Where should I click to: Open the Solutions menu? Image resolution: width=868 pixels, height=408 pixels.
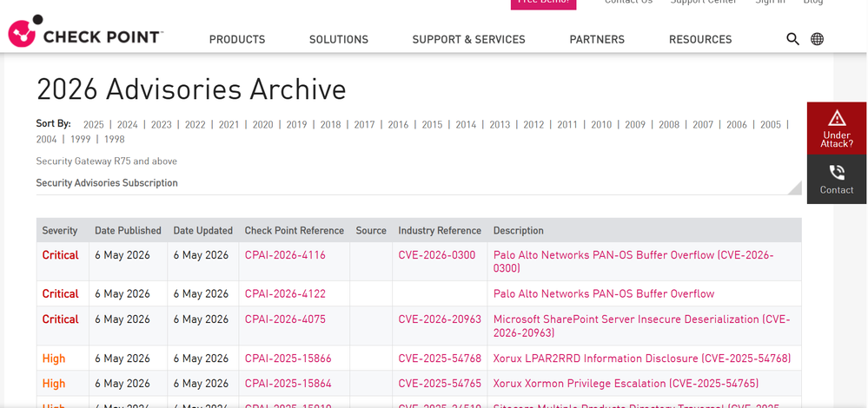pyautogui.click(x=339, y=40)
